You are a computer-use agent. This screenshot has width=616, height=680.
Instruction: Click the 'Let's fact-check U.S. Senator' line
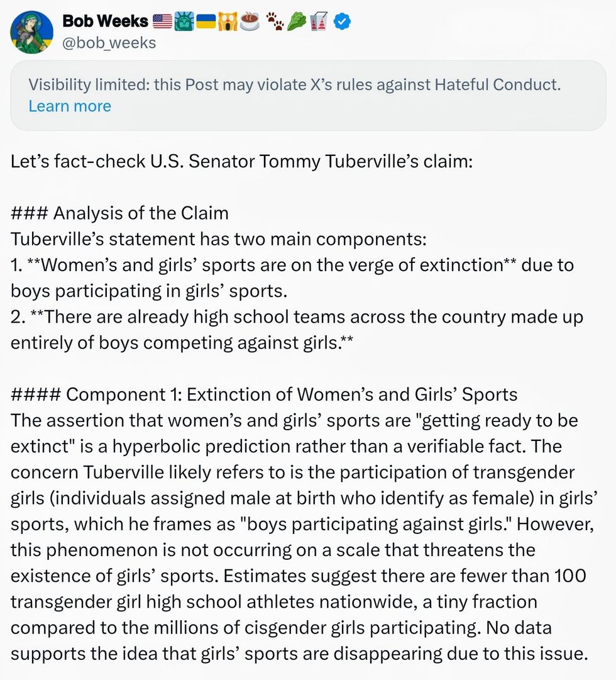coord(241,161)
